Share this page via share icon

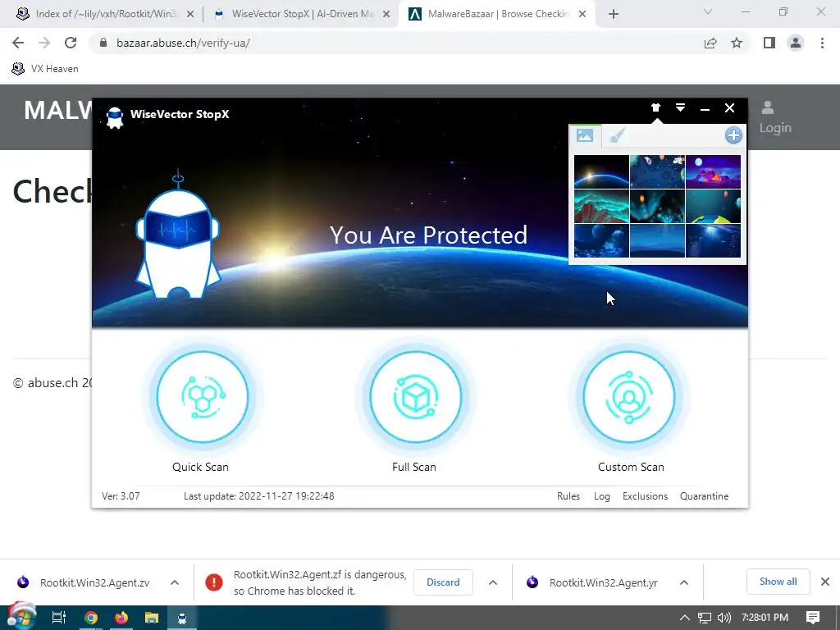coord(710,43)
